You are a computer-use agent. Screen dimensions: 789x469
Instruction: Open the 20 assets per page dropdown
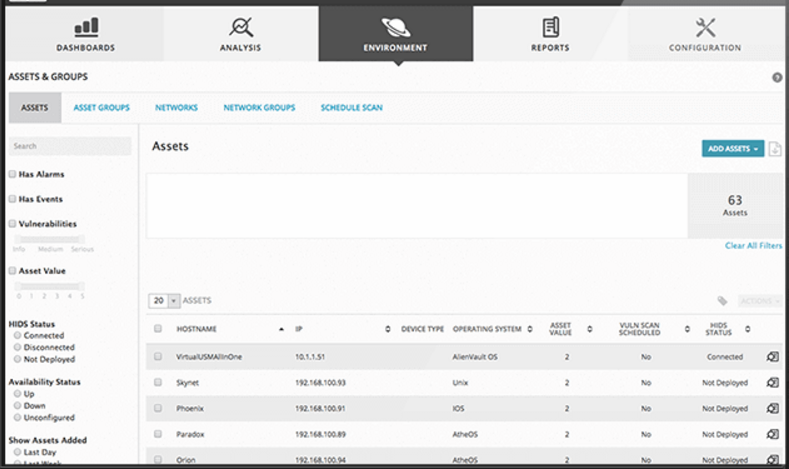[164, 300]
